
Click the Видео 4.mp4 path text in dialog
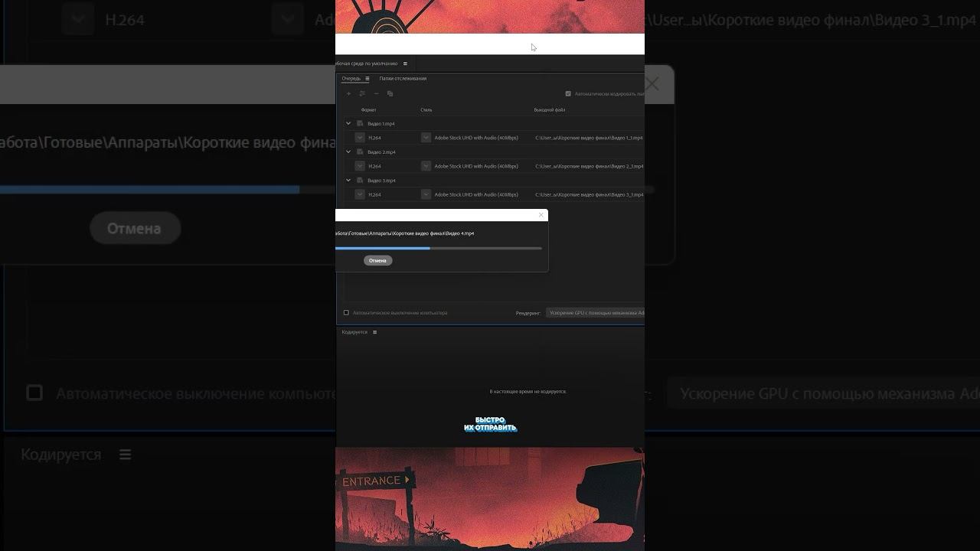coord(405,233)
